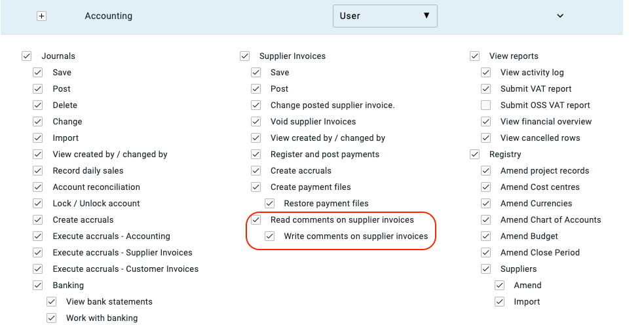This screenshot has height=336, width=644.
Task: Expand the Accounting section plus icon
Action: click(x=42, y=16)
